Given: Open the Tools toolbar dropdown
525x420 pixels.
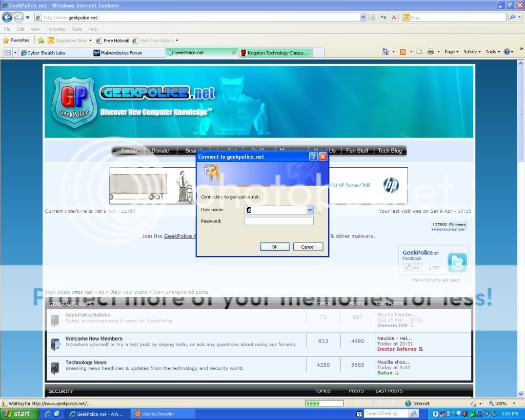Looking at the screenshot, I should (493, 52).
